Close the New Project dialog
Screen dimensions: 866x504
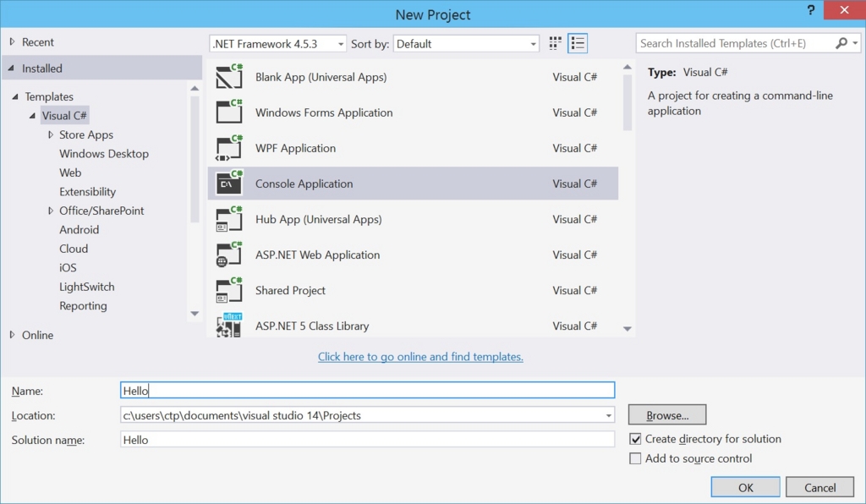pos(844,10)
